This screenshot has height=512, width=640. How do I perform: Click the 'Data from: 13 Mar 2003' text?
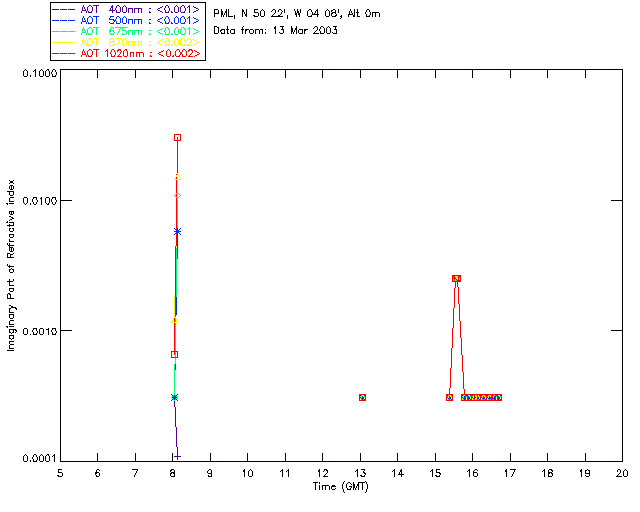[276, 31]
